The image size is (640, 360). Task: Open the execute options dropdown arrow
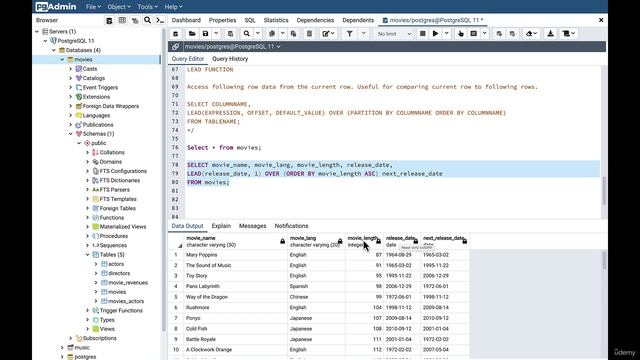447,34
